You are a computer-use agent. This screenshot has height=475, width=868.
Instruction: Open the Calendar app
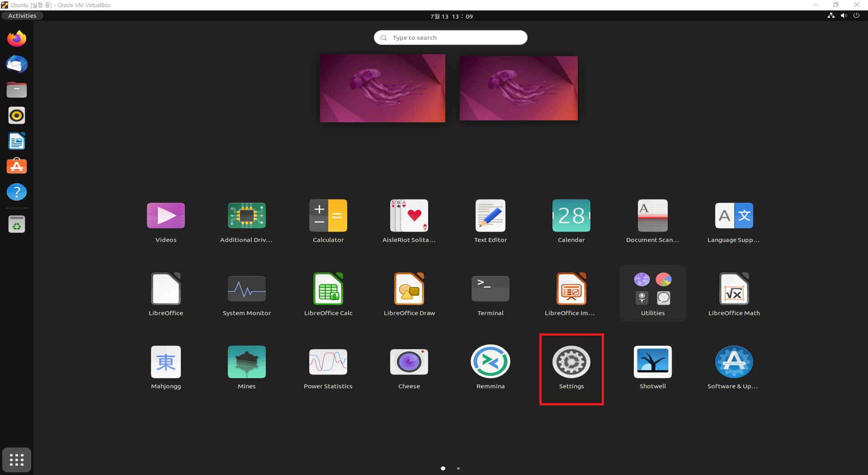[571, 216]
